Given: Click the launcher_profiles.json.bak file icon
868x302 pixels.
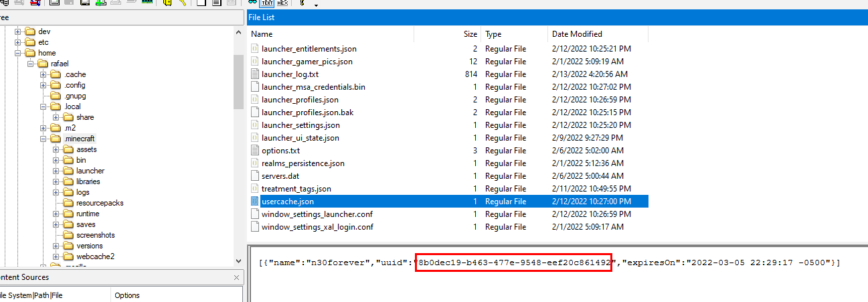Looking at the screenshot, I should (x=254, y=112).
